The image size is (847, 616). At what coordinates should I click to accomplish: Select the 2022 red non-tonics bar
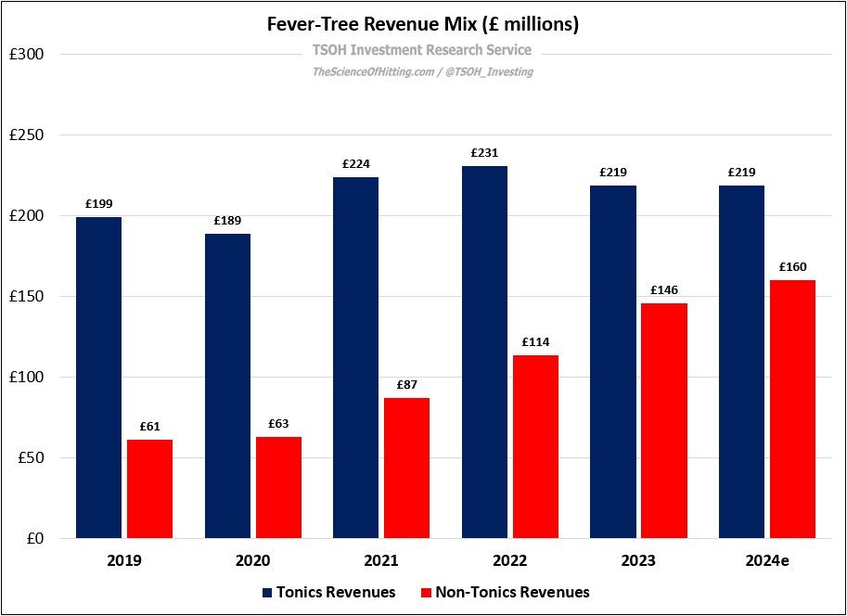point(536,447)
